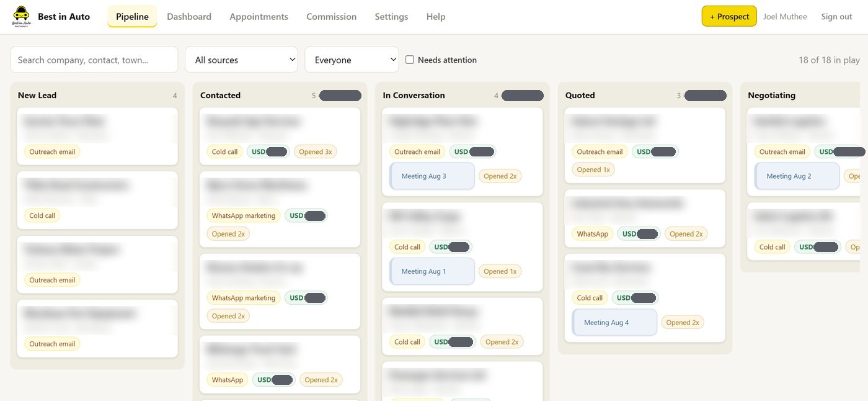Click the Opened 1x badge in Quoted
This screenshot has height=401, width=868.
593,169
